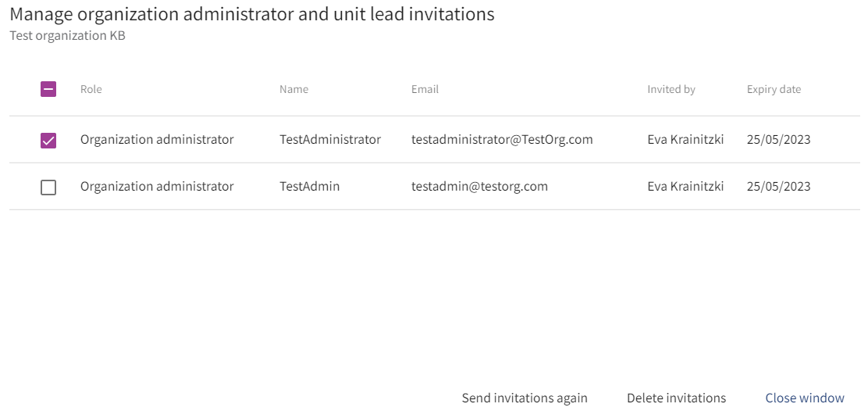The width and height of the screenshot is (868, 418).
Task: Click the Name column header
Action: (293, 89)
